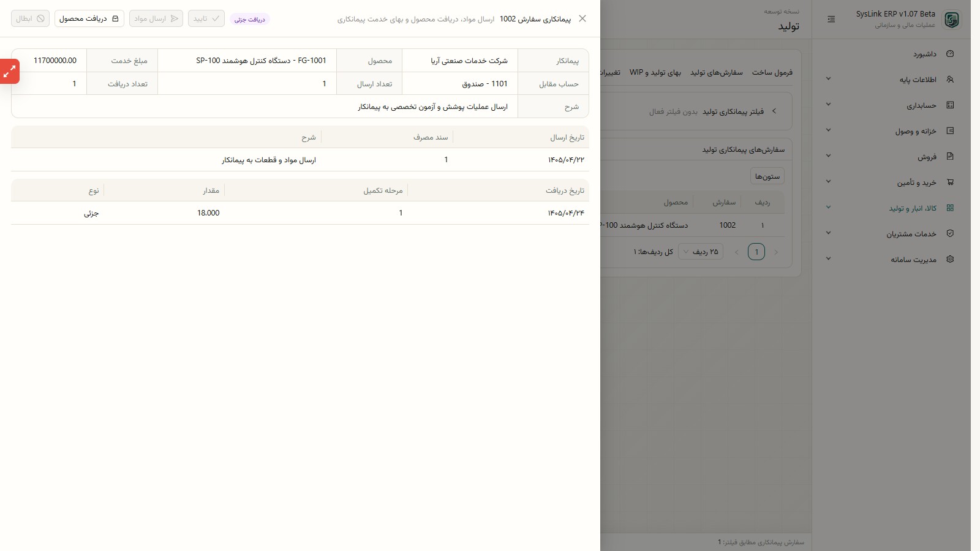Click the تایید confirm button
The height and width of the screenshot is (551, 980).
pyautogui.click(x=206, y=18)
